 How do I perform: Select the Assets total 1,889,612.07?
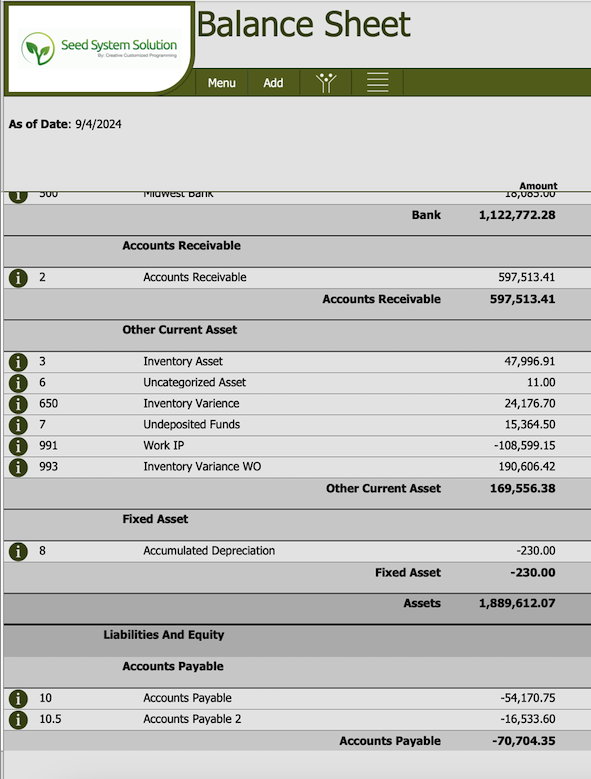[x=517, y=603]
